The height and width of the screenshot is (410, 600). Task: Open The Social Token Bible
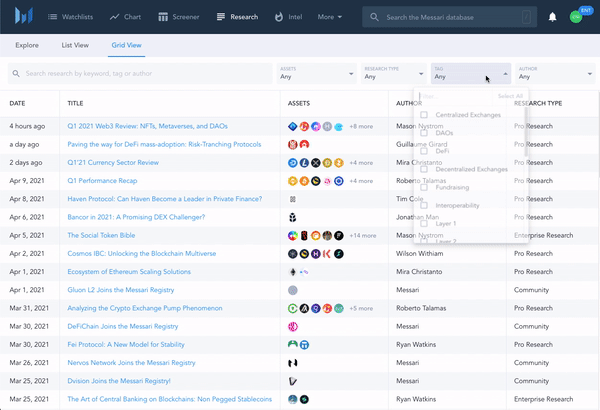coord(101,235)
